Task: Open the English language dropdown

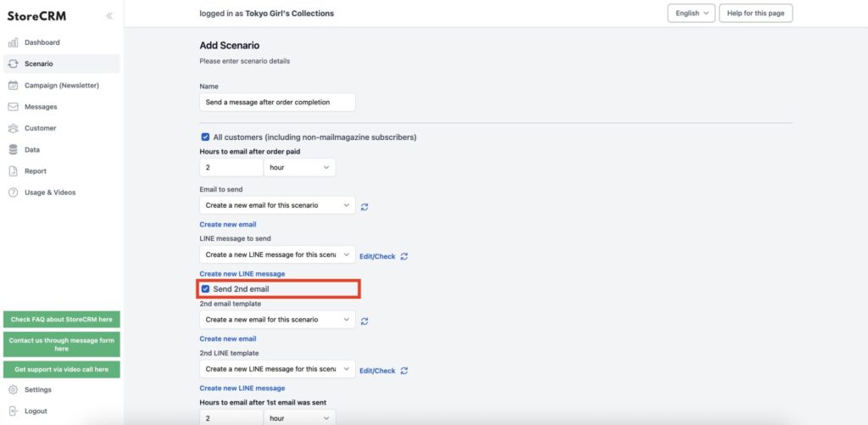Action: point(692,14)
